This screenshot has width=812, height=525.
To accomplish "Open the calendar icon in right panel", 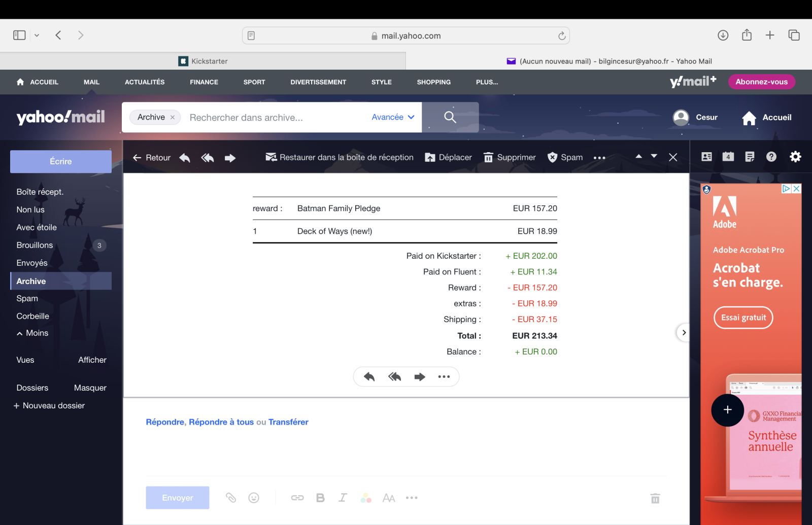I will (x=728, y=157).
